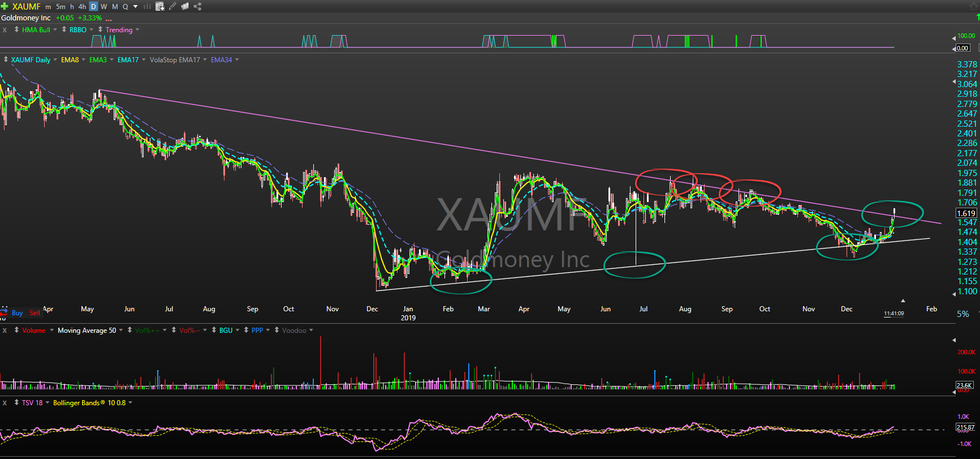Click the 11:41:09 clock readout

click(894, 314)
